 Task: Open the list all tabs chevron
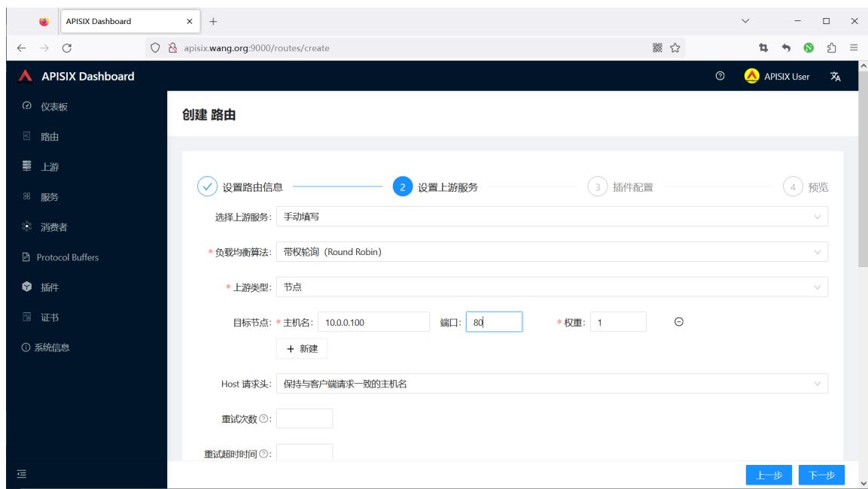[745, 21]
